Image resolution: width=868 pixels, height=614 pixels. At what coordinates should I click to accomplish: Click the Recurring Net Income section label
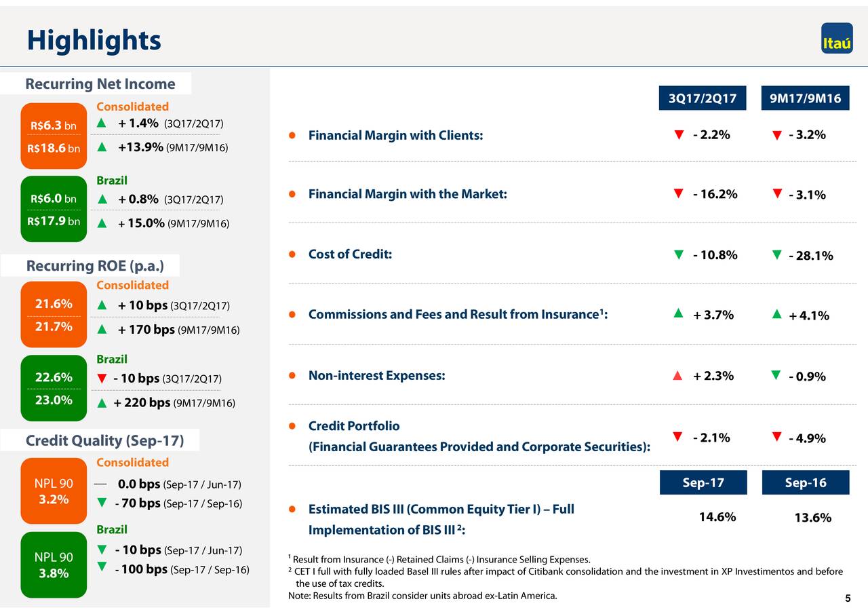click(100, 84)
